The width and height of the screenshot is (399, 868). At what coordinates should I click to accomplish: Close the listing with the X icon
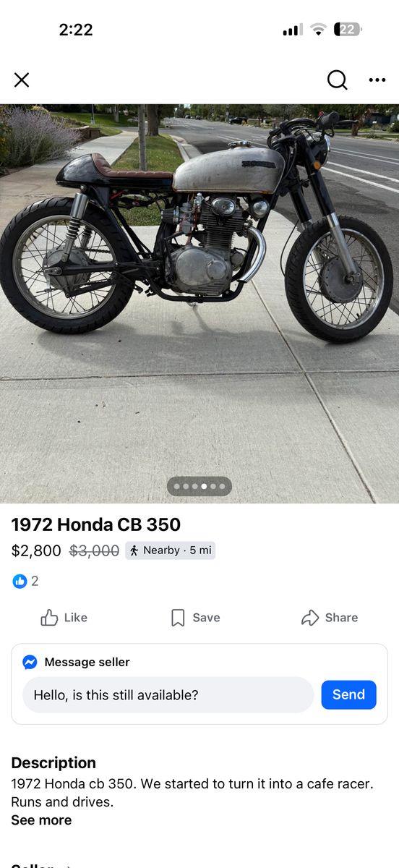22,80
